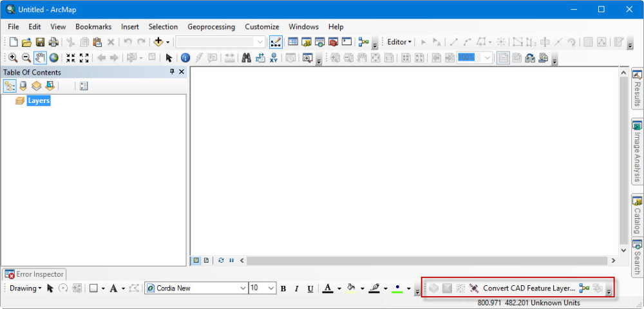Launch ModelBuilder from the standard toolbar
Screen dimensions: 644x309
[x=363, y=42]
